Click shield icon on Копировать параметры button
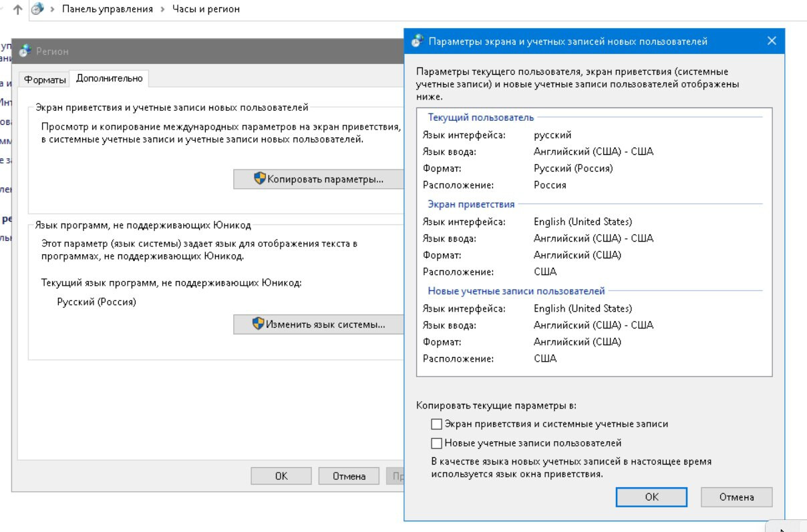This screenshot has height=532, width=807. coord(260,179)
